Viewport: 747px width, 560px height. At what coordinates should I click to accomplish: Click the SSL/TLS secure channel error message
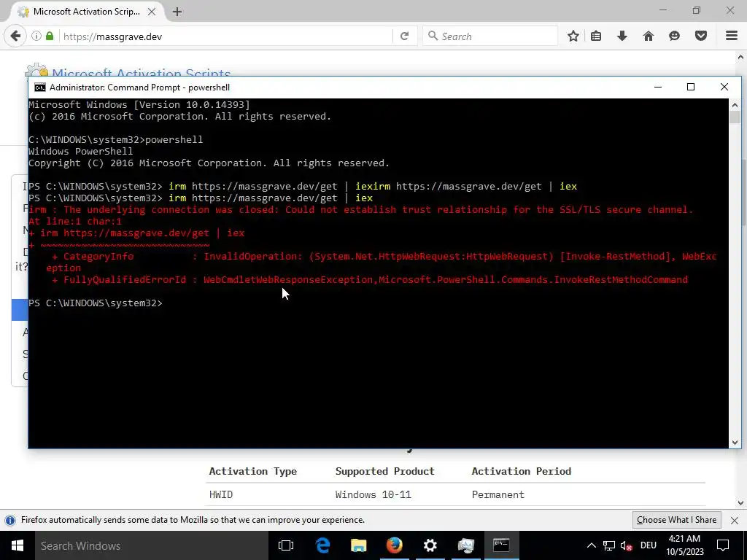point(361,210)
